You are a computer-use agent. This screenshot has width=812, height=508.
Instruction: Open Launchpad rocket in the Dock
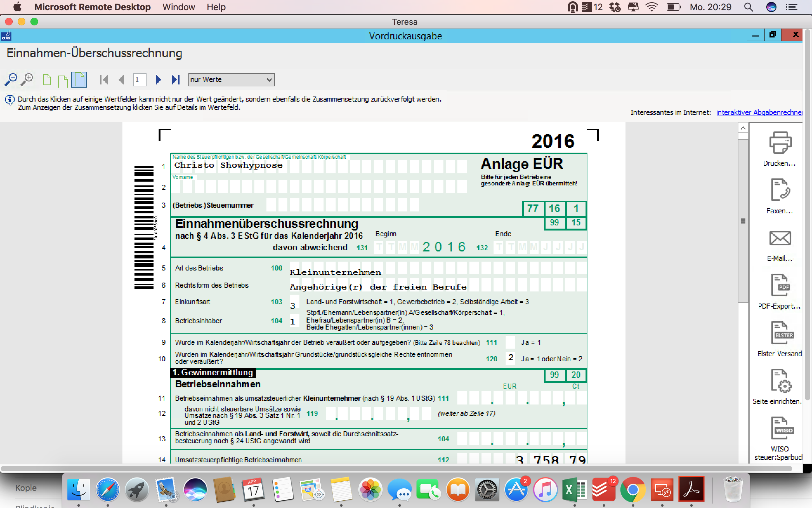tap(137, 490)
